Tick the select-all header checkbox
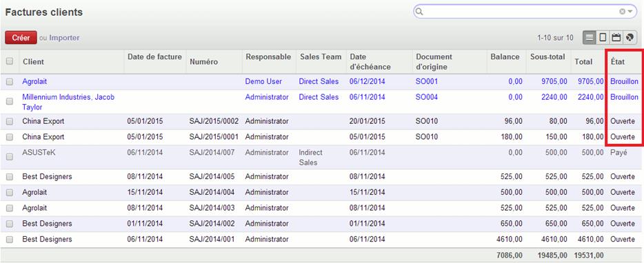The image size is (644, 263). coord(10,61)
